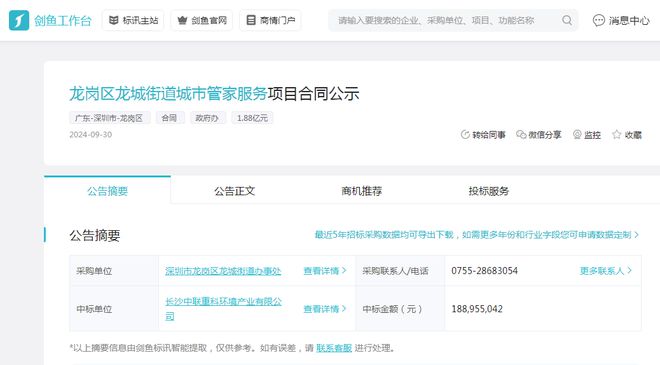This screenshot has height=365, width=660.
Task: Click the 商情门户 list icon
Action: [251, 20]
